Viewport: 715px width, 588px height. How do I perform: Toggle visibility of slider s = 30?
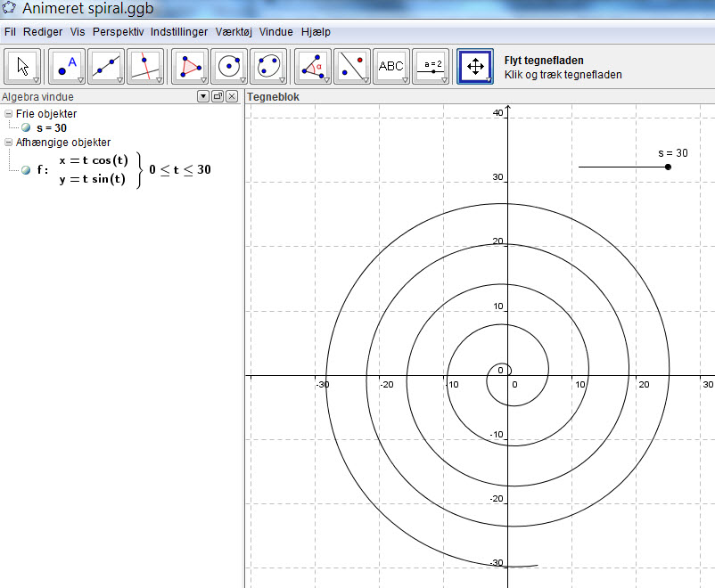26,128
